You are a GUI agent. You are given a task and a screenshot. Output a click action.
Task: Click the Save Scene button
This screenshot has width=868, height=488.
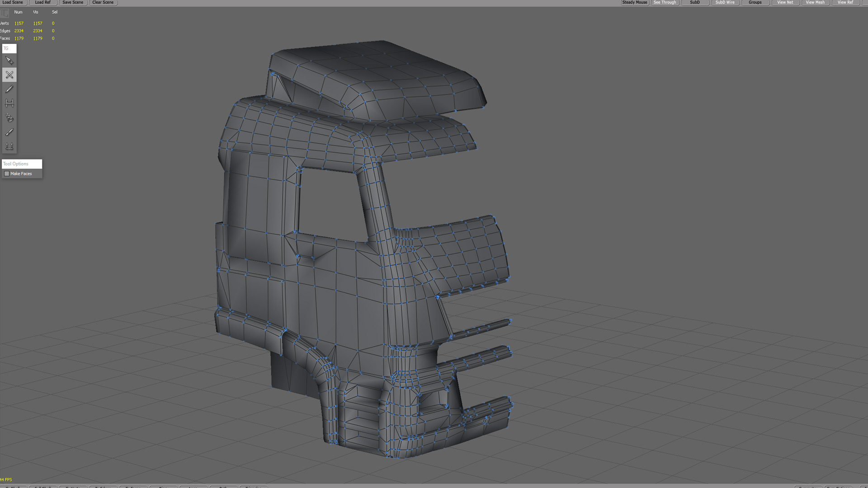coord(73,2)
